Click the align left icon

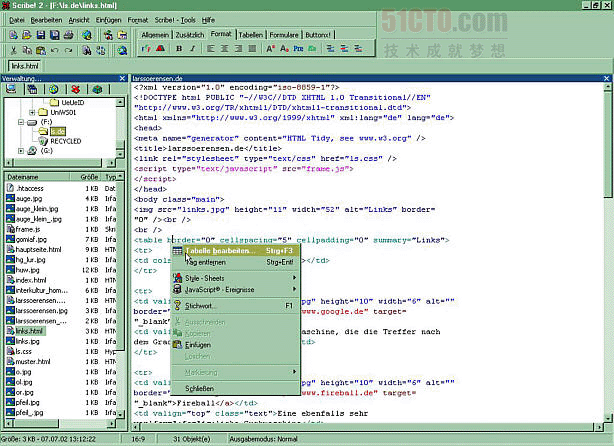[x=211, y=49]
